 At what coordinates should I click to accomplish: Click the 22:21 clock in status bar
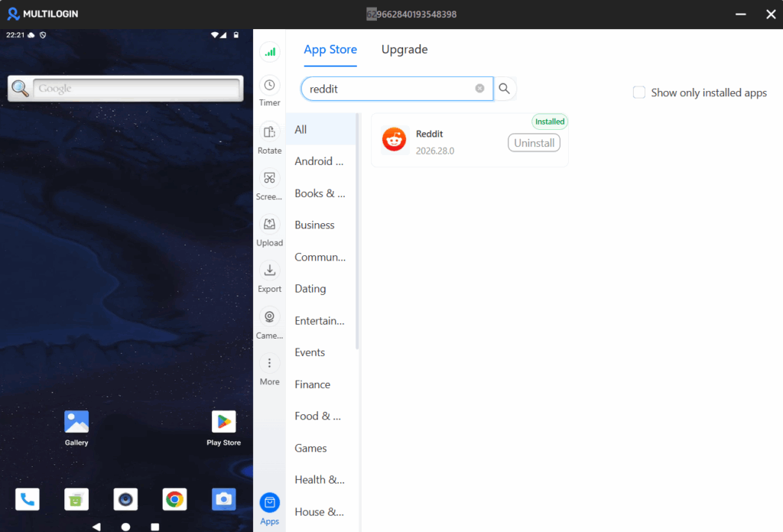tap(15, 35)
